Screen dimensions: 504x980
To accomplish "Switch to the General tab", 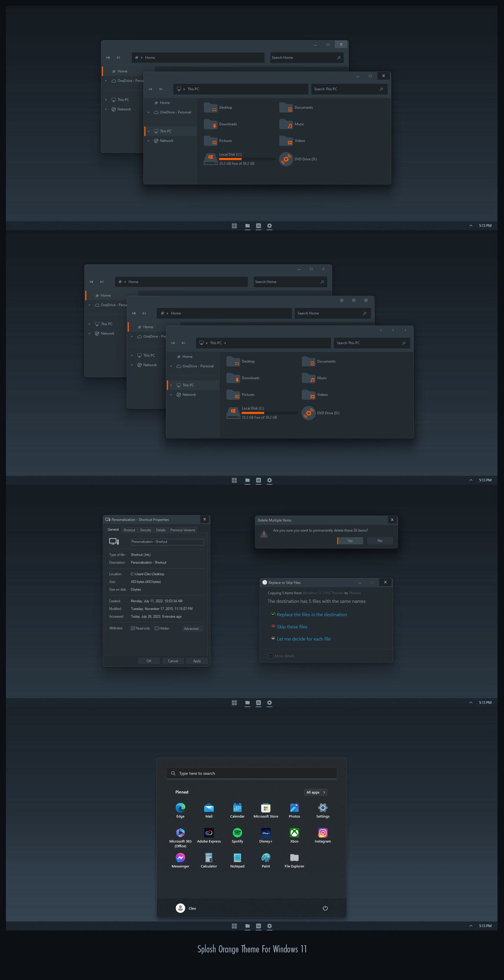I will pos(113,530).
